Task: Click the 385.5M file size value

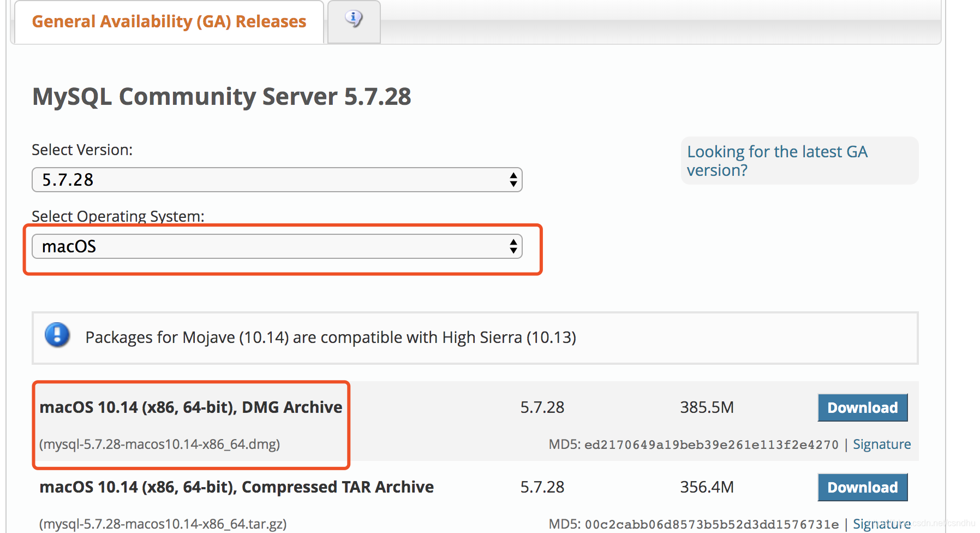Action: pyautogui.click(x=707, y=407)
